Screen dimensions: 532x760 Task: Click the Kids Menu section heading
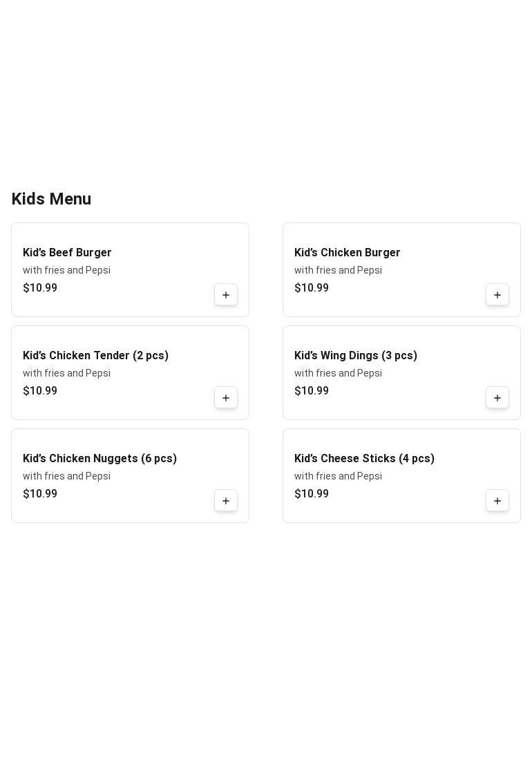click(x=51, y=199)
